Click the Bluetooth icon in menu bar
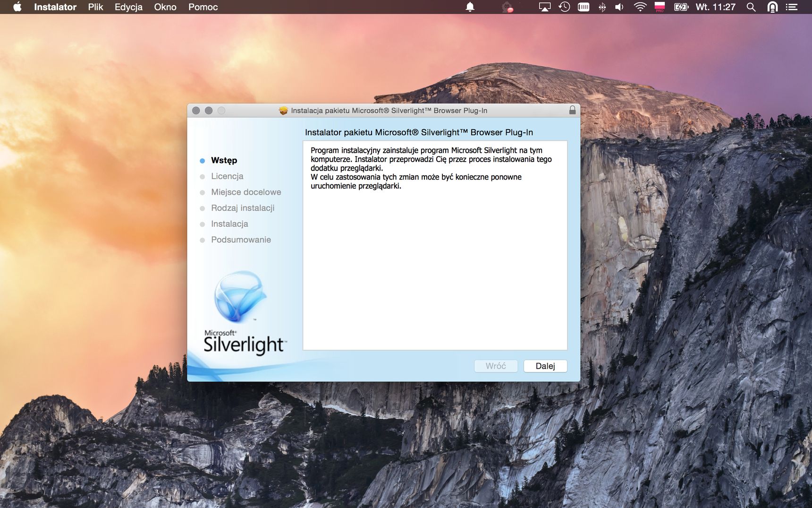The image size is (812, 508). click(x=602, y=7)
